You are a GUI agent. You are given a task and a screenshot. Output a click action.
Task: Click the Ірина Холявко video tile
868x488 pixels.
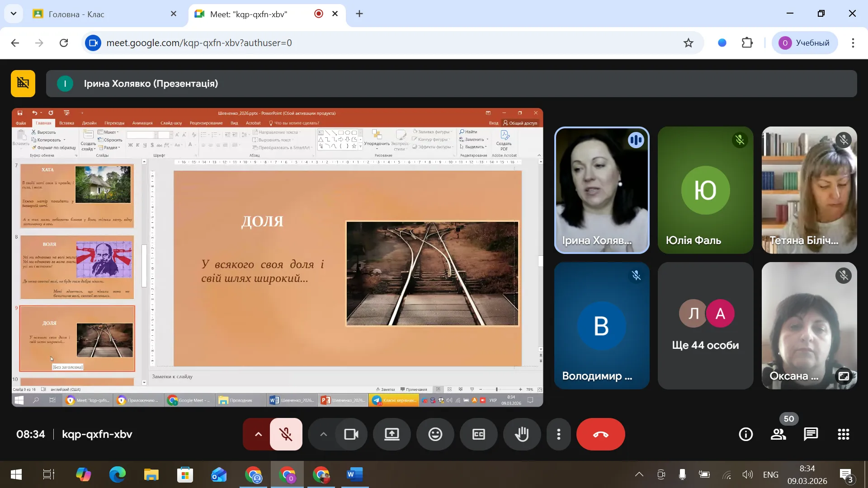pos(601,190)
